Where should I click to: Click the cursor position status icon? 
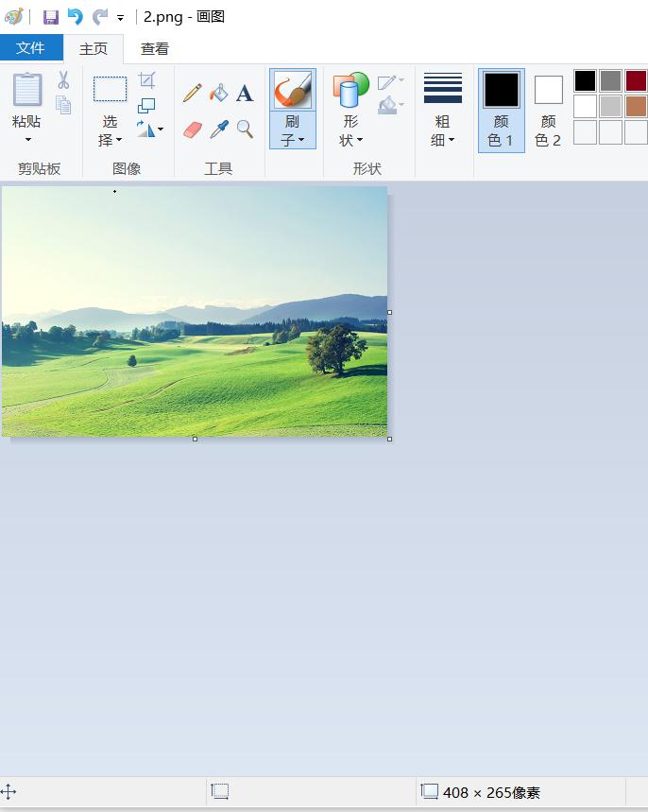click(x=9, y=792)
